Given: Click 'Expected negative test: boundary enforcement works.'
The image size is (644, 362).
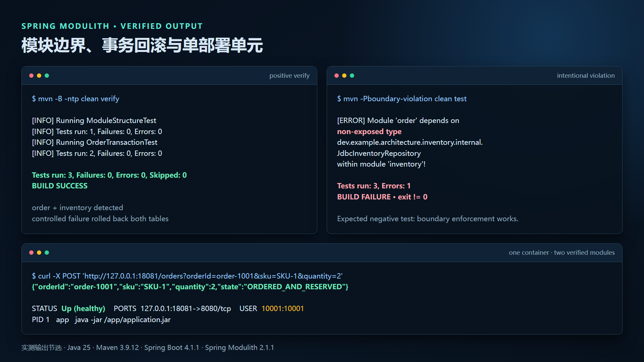Looking at the screenshot, I should tap(428, 219).
